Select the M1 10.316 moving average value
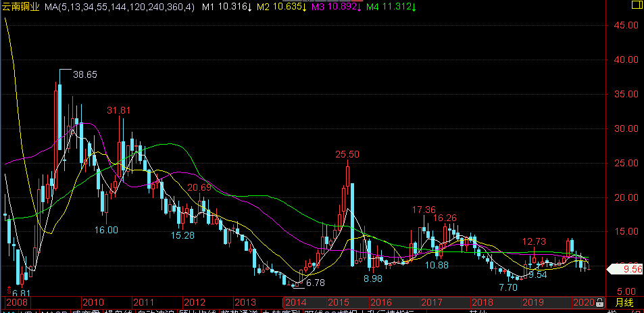644x313 pixels. point(227,7)
